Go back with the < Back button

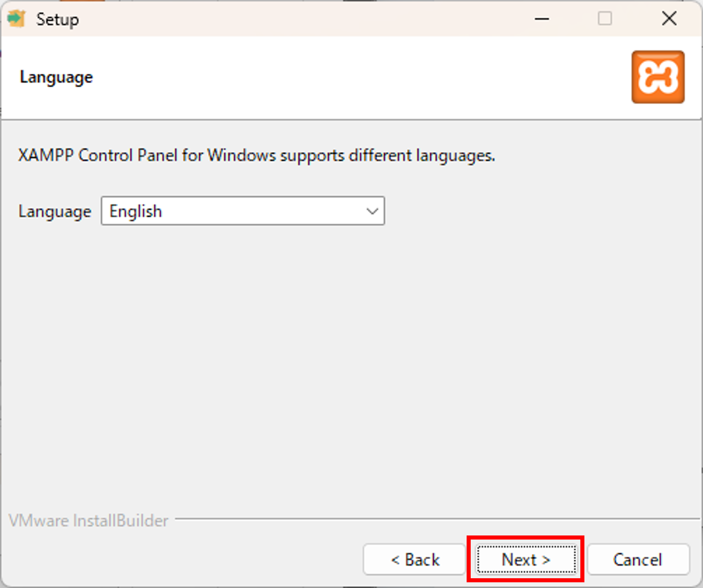(414, 559)
